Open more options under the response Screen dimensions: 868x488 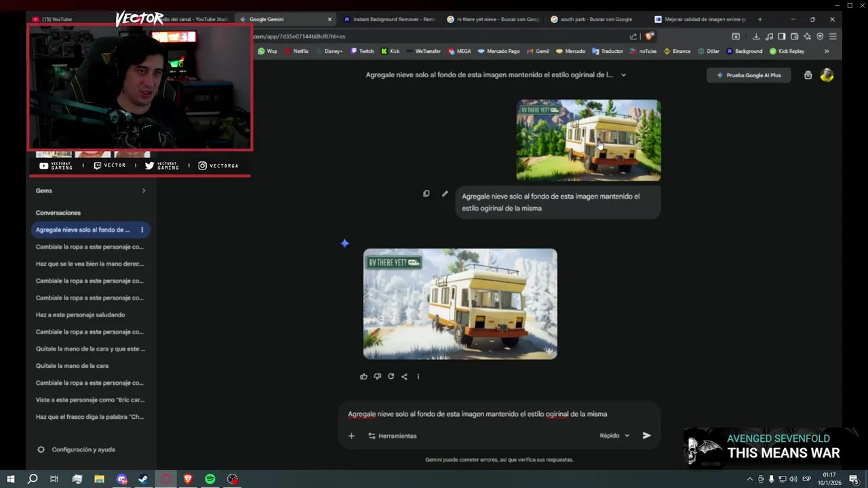pyautogui.click(x=418, y=376)
